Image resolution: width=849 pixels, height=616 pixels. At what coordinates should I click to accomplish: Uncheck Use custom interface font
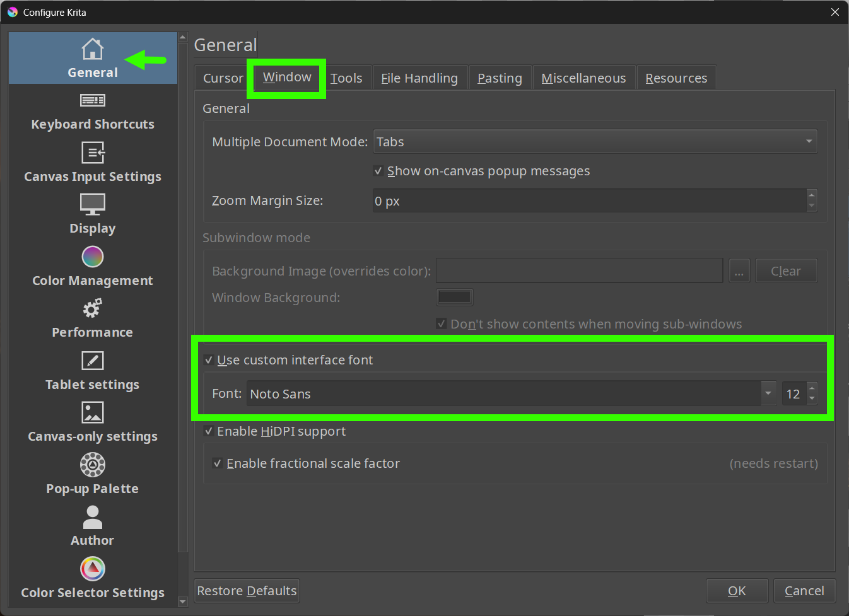tap(209, 359)
